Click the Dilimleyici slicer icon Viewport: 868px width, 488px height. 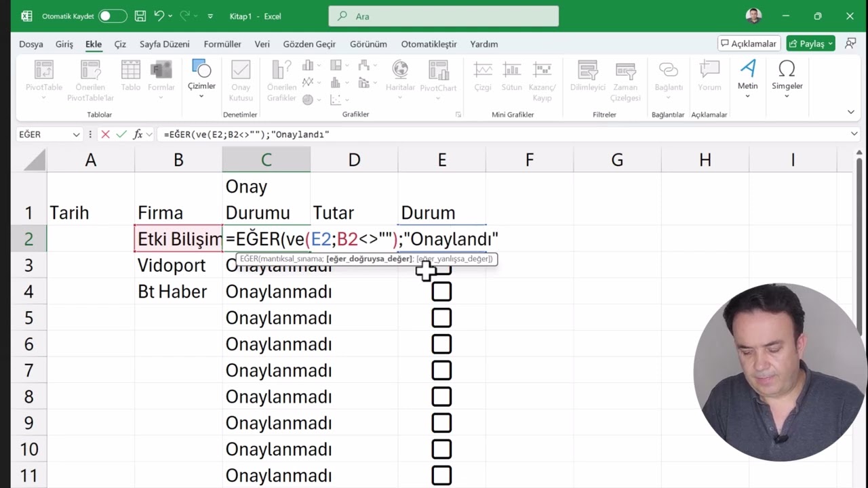(587, 76)
